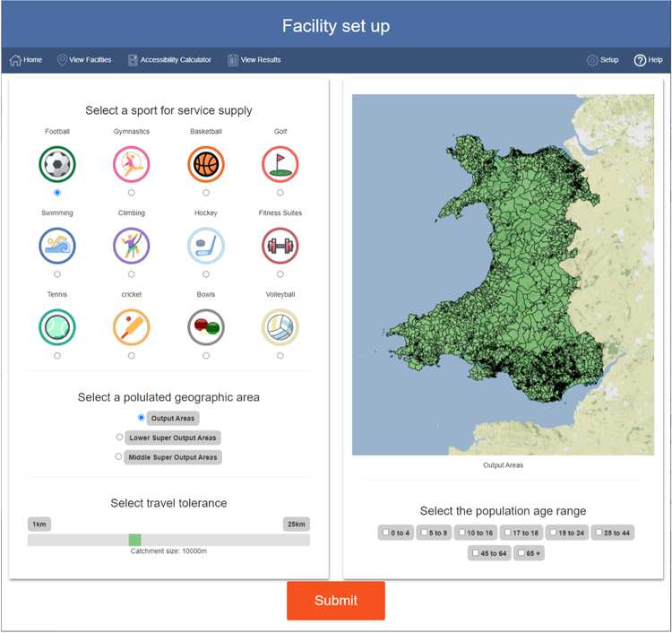The height and width of the screenshot is (633, 672).
Task: Check the 0 to 4 age range
Action: [x=385, y=533]
